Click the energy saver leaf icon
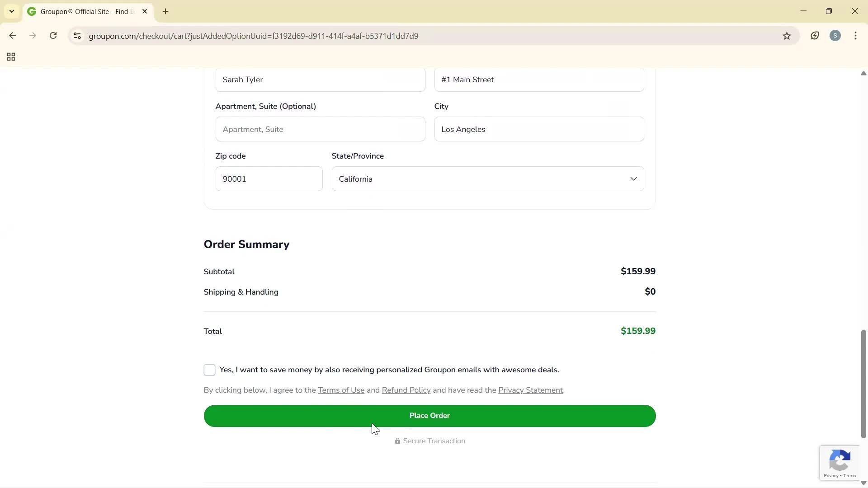 [x=815, y=36]
